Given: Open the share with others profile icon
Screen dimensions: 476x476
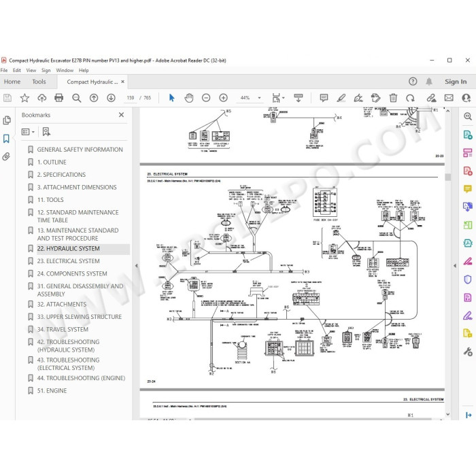Looking at the screenshot, I should [466, 98].
